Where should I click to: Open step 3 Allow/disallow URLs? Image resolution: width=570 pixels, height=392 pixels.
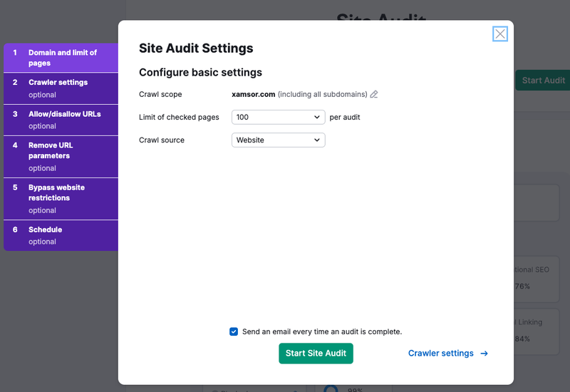(61, 119)
